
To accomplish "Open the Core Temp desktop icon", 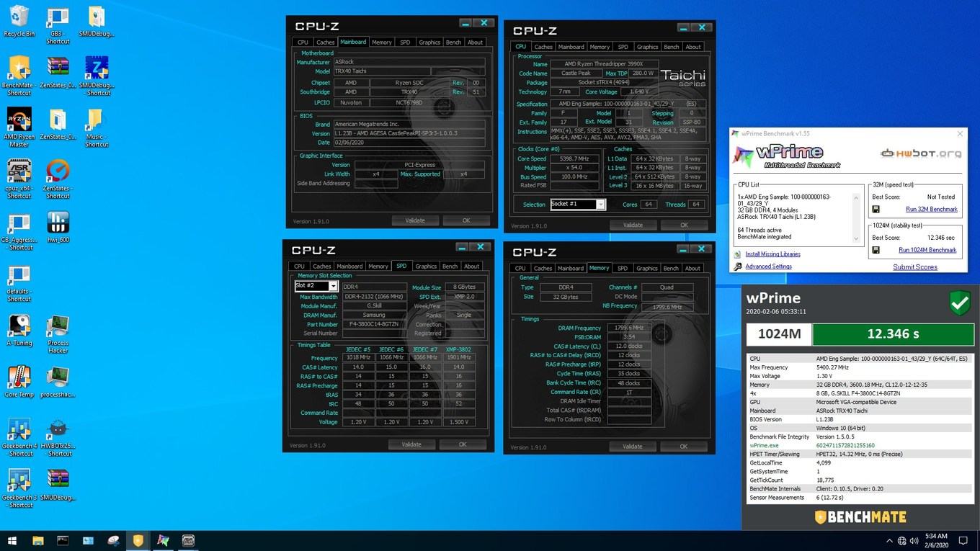I will 19,382.
